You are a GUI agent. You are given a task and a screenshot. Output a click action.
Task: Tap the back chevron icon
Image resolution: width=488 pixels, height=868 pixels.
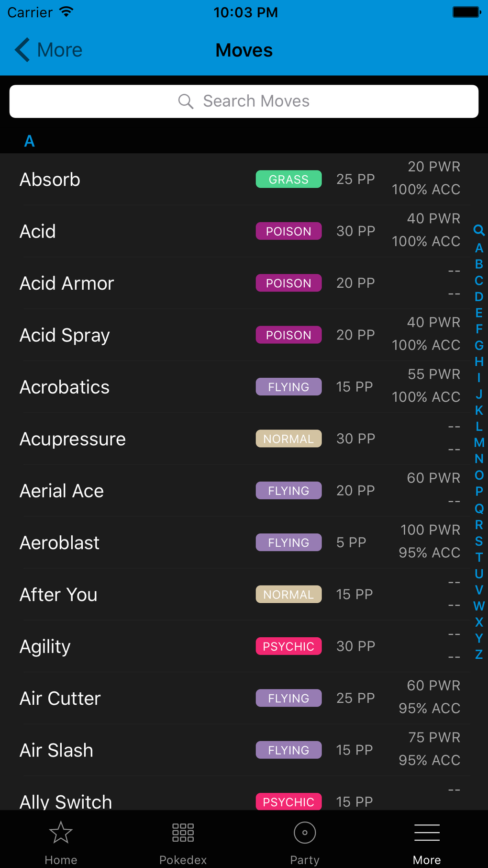(x=22, y=50)
